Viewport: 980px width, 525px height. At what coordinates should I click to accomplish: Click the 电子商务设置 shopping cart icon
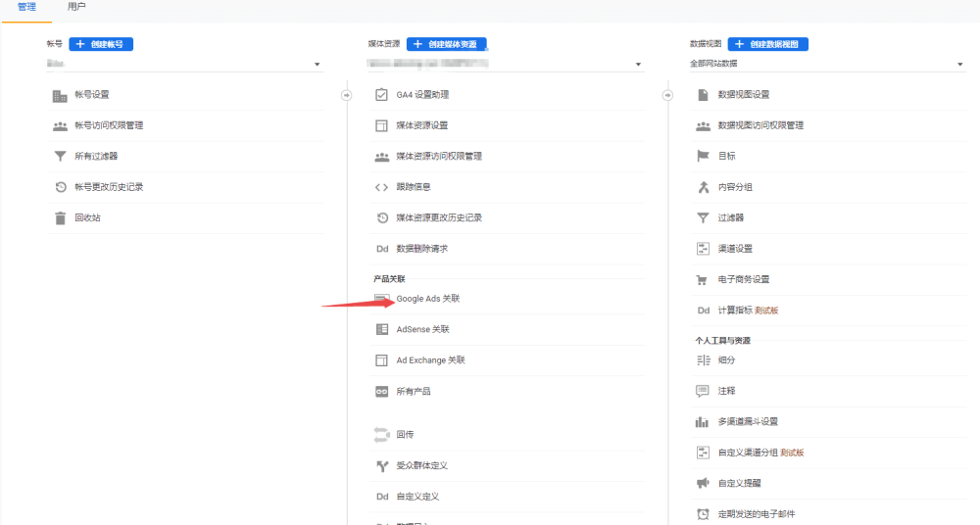(x=703, y=279)
